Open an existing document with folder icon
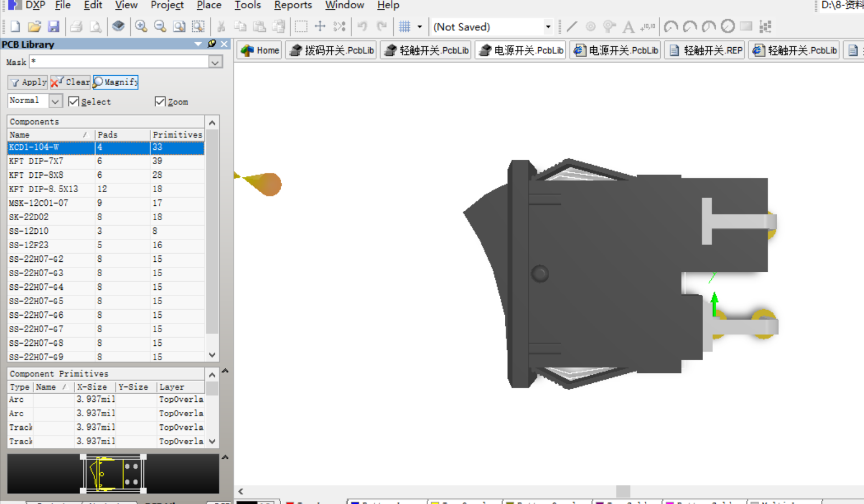 pos(34,26)
